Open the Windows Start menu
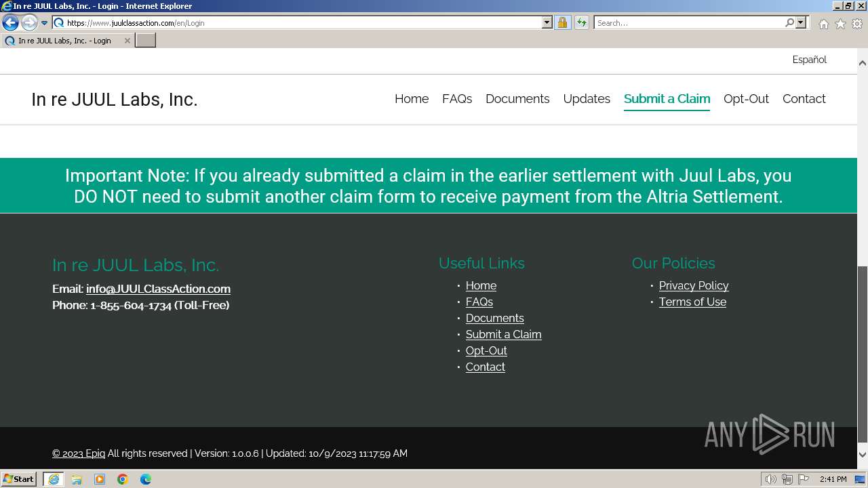Image resolution: width=868 pixels, height=488 pixels. point(19,479)
